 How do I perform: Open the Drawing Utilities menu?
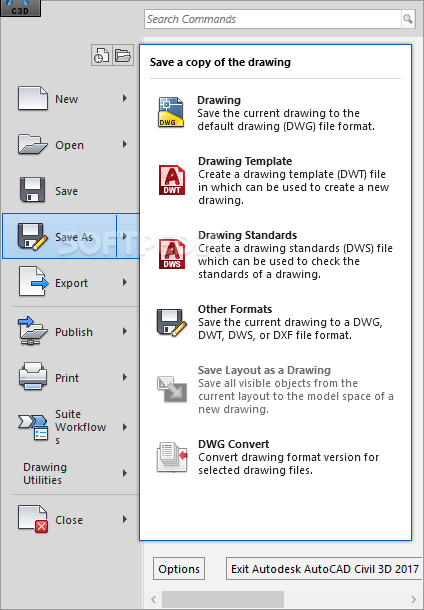click(70, 473)
